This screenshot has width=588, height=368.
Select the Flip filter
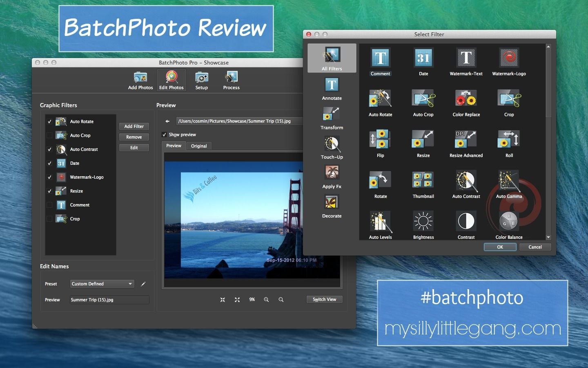381,144
